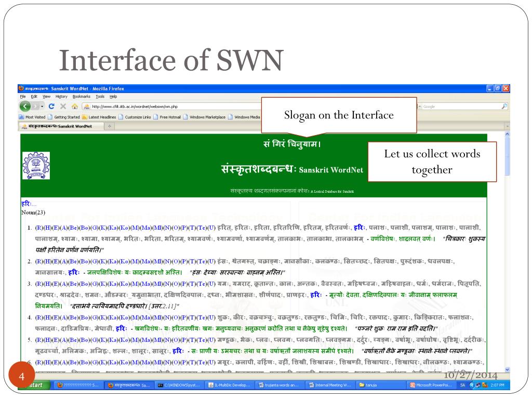Switch to the IL-MultiDic Develop... taskbar item
The width and height of the screenshot is (532, 399).
(x=229, y=385)
